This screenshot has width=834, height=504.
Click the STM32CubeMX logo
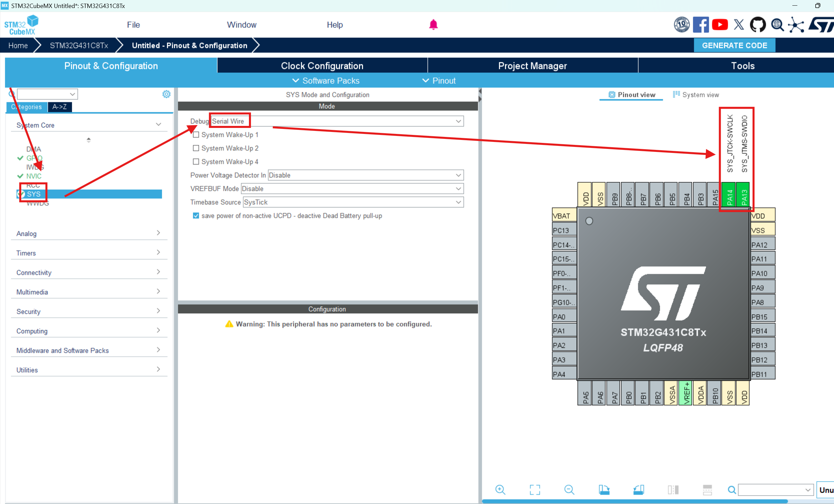point(21,25)
